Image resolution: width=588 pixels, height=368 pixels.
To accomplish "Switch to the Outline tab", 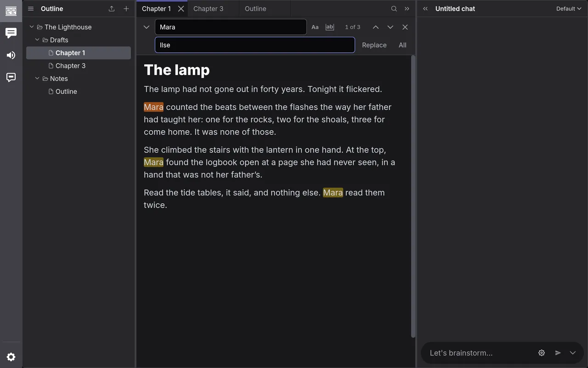I will [x=265, y=9].
